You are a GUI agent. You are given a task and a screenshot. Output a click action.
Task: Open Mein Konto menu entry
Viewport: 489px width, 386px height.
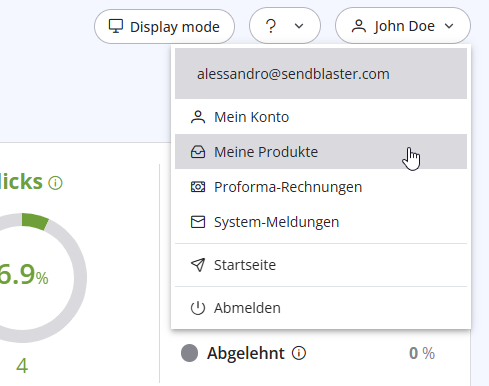click(x=321, y=117)
